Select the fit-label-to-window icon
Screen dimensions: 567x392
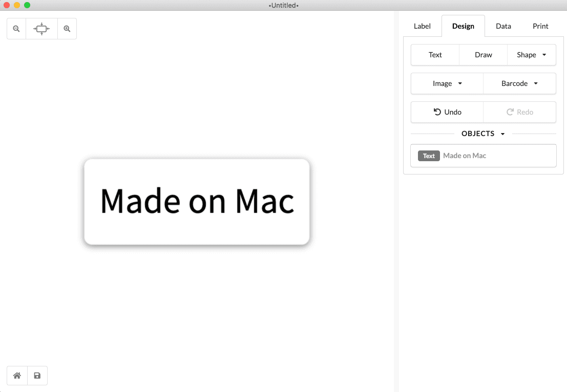click(41, 29)
